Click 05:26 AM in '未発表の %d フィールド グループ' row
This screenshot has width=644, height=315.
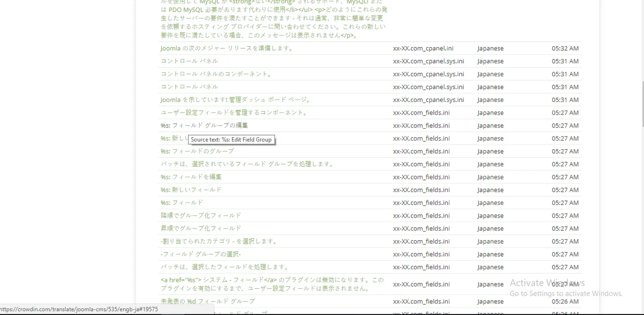(565, 301)
